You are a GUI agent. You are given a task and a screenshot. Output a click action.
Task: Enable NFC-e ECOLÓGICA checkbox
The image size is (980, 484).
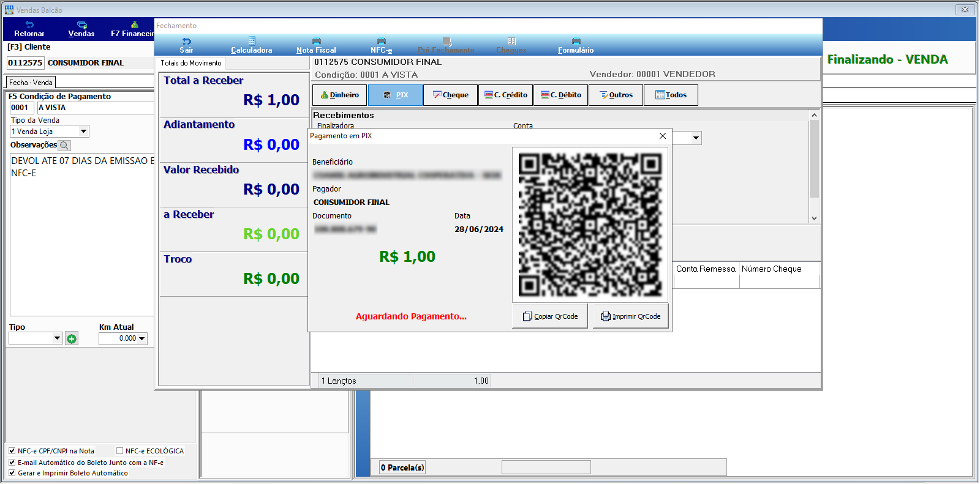tap(119, 451)
